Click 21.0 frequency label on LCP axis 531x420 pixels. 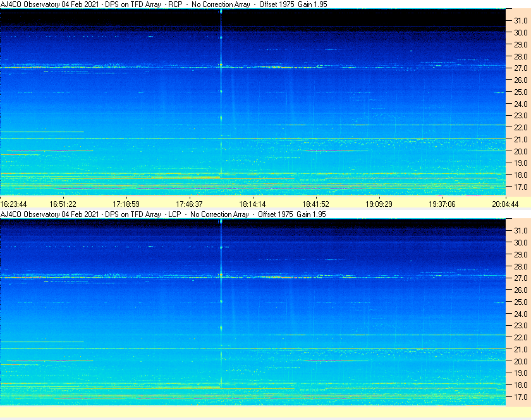(521, 349)
